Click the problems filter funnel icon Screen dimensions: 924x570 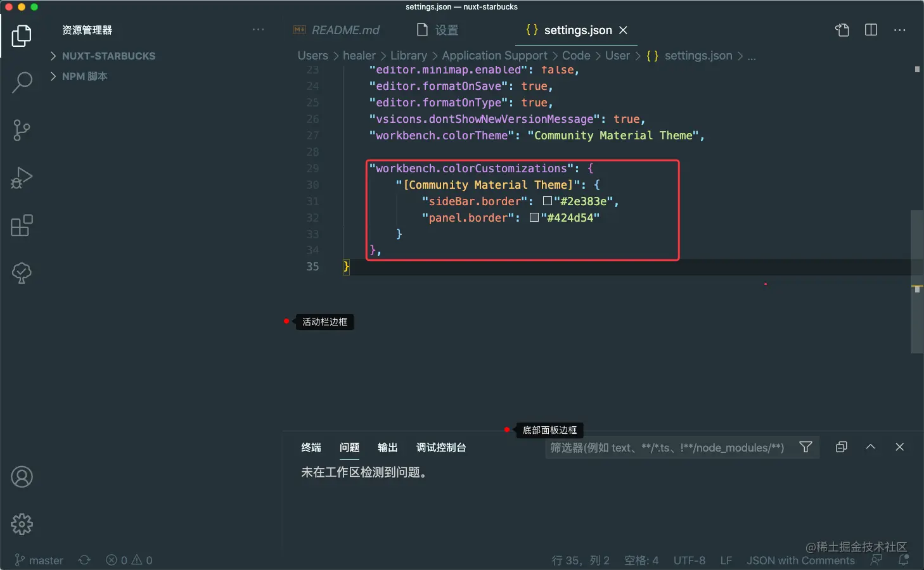805,447
